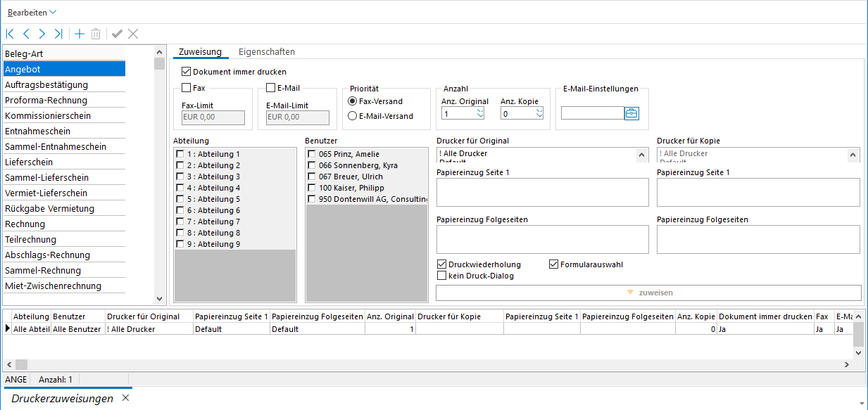Click the previous record arrow icon
This screenshot has width=868, height=410.
[x=26, y=34]
